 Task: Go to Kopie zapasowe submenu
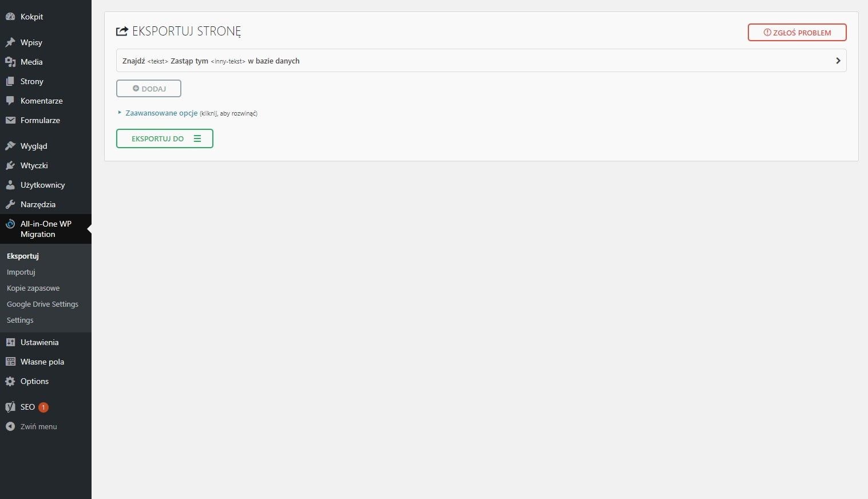33,288
